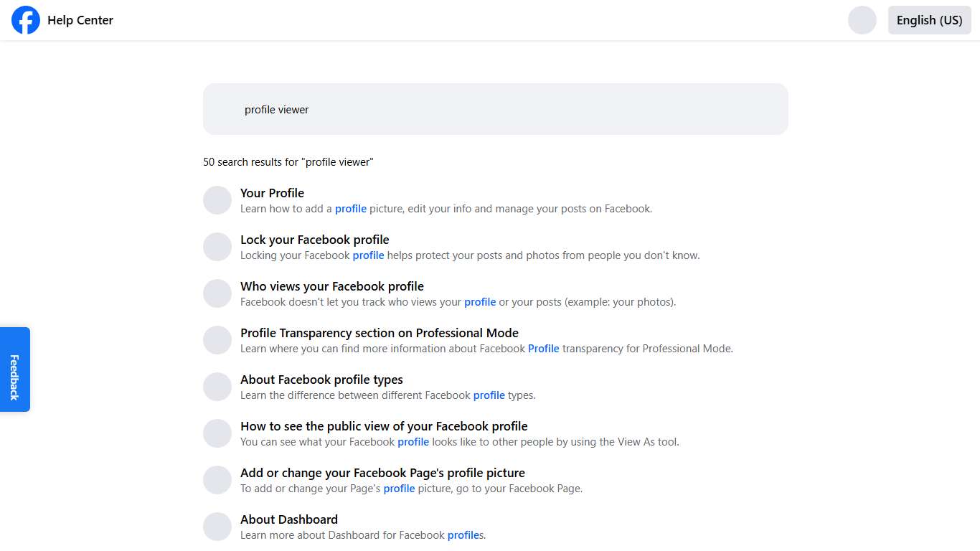Open the About Dashboard article
The width and height of the screenshot is (980, 551).
(288, 519)
